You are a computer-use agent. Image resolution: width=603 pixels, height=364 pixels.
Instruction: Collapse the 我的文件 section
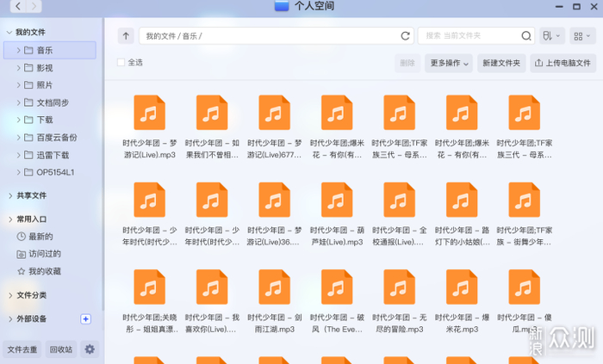point(9,32)
